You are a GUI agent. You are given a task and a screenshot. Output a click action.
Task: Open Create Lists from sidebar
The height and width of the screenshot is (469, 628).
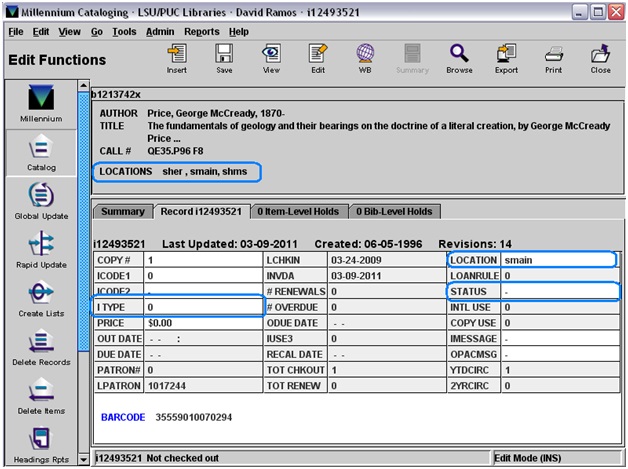41,298
